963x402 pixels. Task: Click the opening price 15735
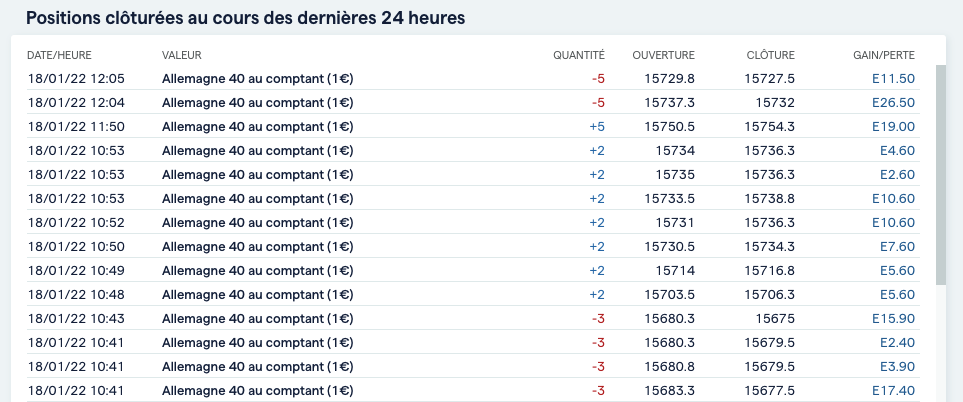click(x=675, y=174)
